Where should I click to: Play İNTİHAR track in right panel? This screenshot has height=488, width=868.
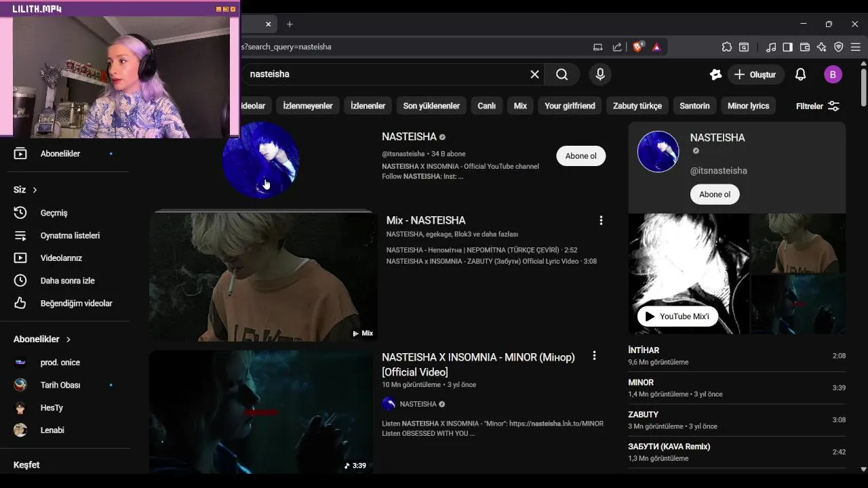point(737,356)
